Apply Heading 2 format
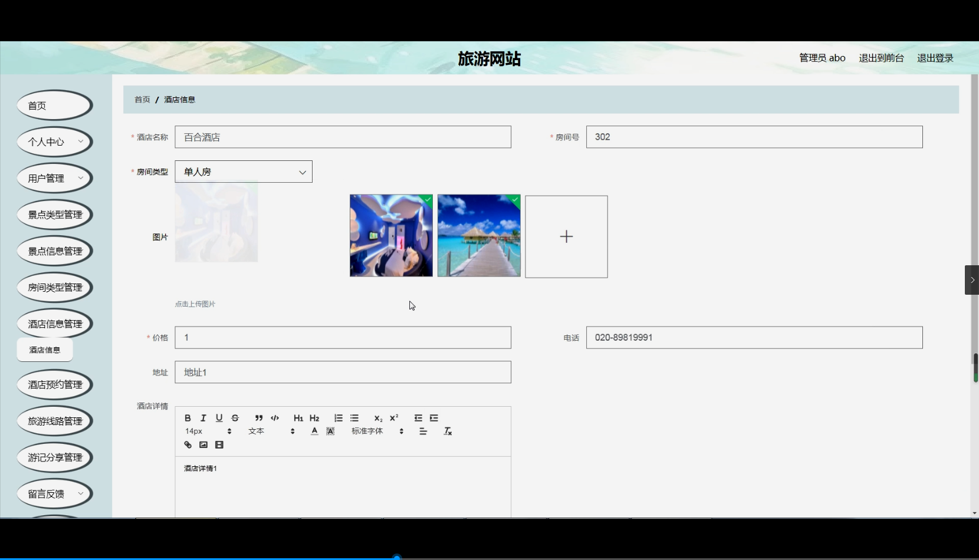 314,418
